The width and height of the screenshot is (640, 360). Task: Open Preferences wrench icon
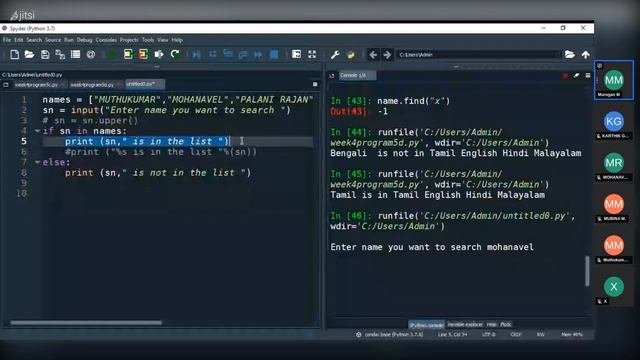tap(335, 54)
